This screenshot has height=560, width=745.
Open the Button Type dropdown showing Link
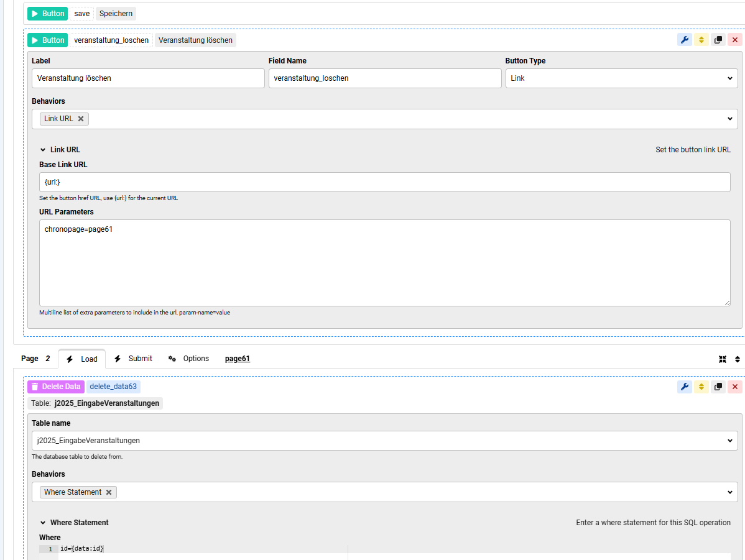622,78
